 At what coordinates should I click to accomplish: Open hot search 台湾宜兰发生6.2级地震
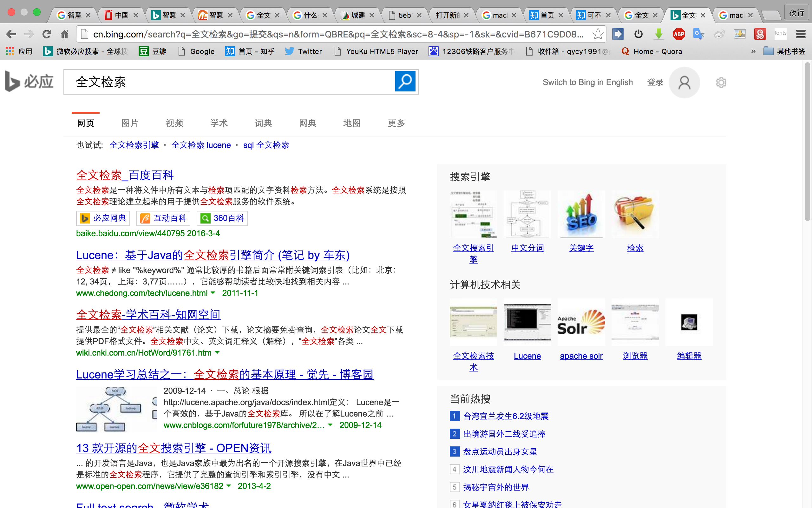(506, 416)
